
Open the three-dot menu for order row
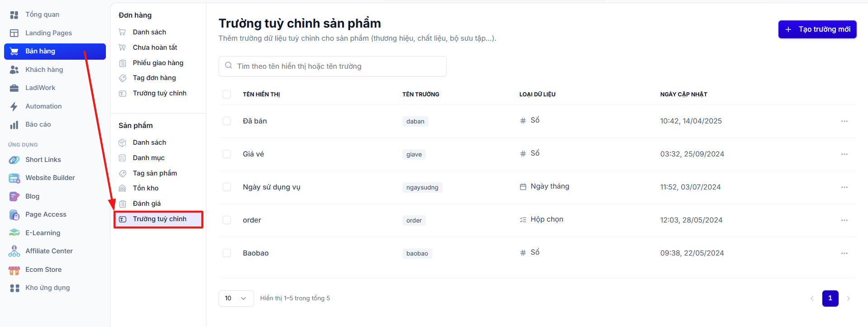click(x=844, y=220)
